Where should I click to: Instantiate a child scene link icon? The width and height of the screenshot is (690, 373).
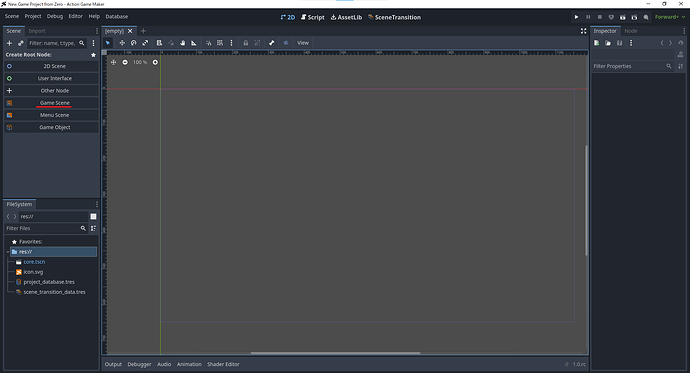[x=21, y=43]
